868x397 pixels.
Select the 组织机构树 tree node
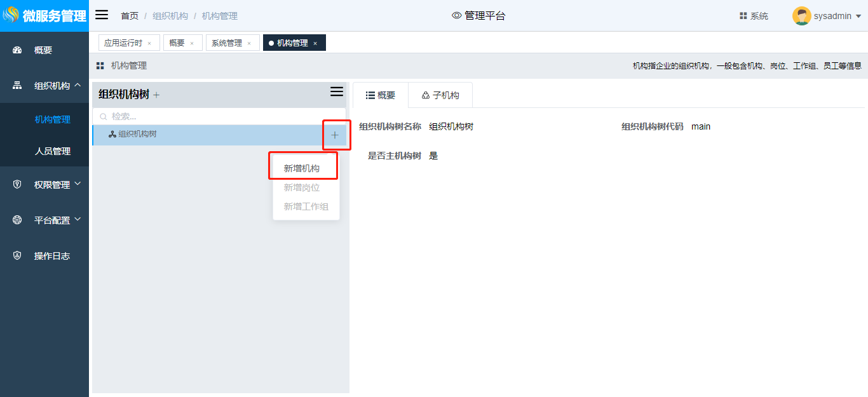[137, 134]
